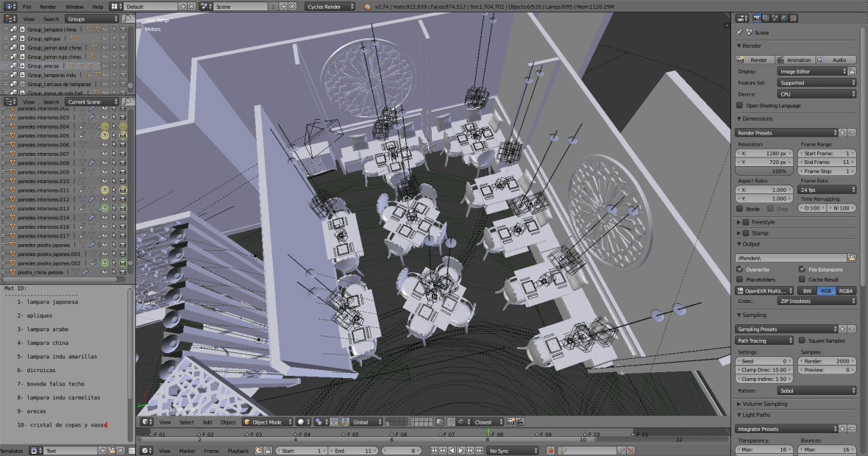Toggle visibility eye for paredes interiores.011
Screen dimensions: 868x456
(104, 190)
